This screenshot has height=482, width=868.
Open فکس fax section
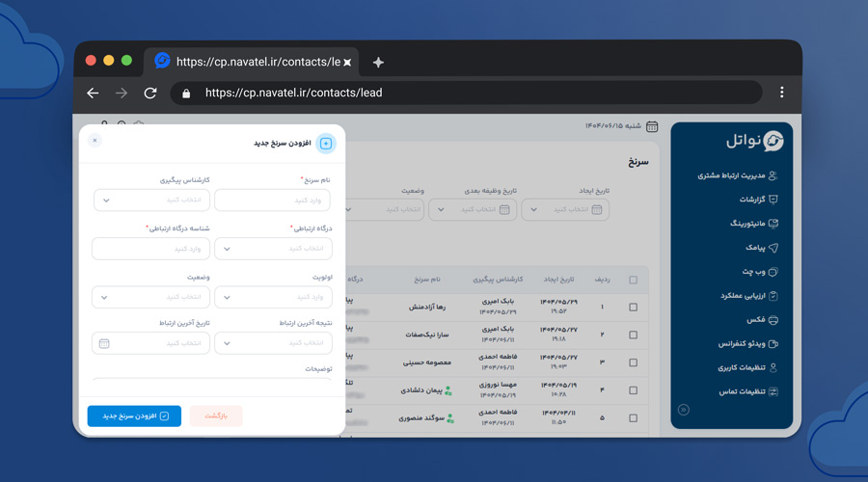tap(762, 319)
